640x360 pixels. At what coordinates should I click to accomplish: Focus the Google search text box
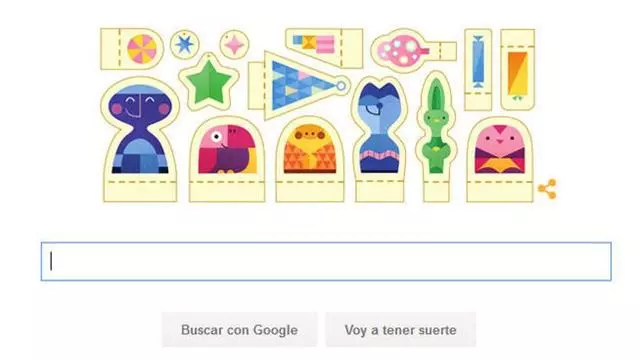point(326,261)
